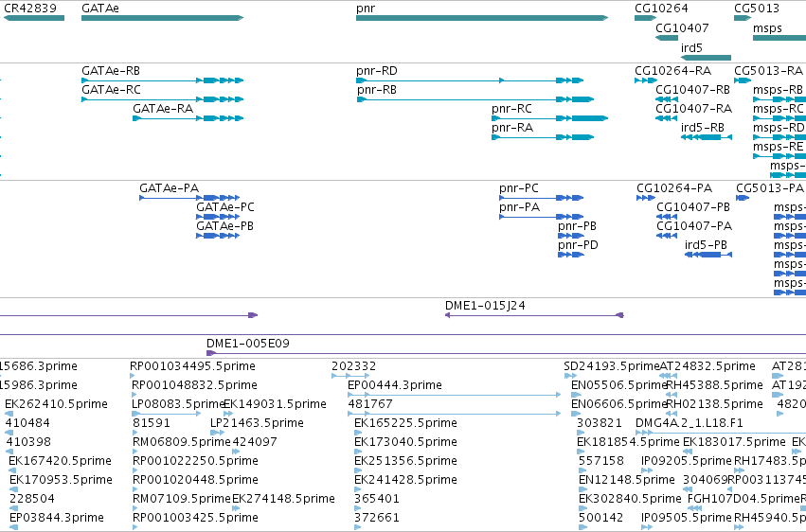Click feature label DMG4A2_1.L18.F1
This screenshot has height=532, width=806.
(690, 423)
